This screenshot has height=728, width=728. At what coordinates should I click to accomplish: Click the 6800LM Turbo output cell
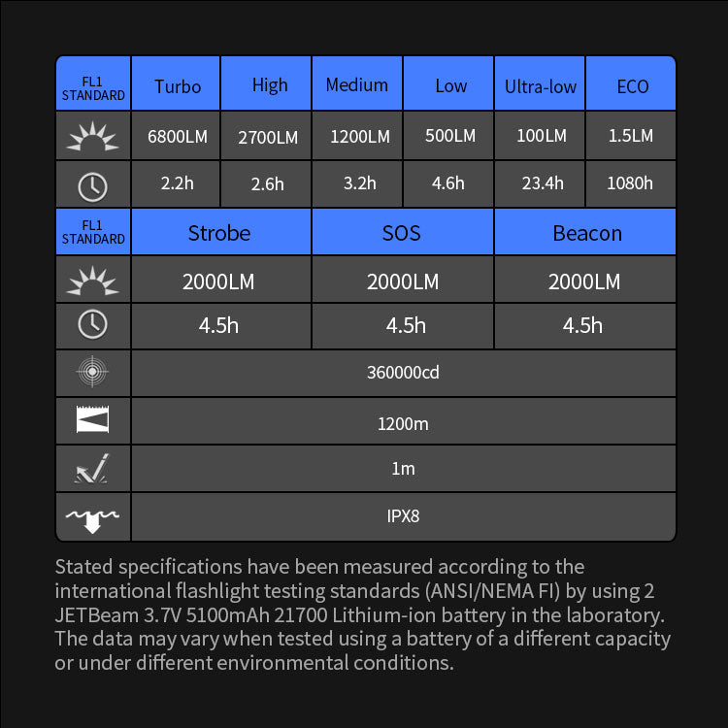click(x=178, y=137)
